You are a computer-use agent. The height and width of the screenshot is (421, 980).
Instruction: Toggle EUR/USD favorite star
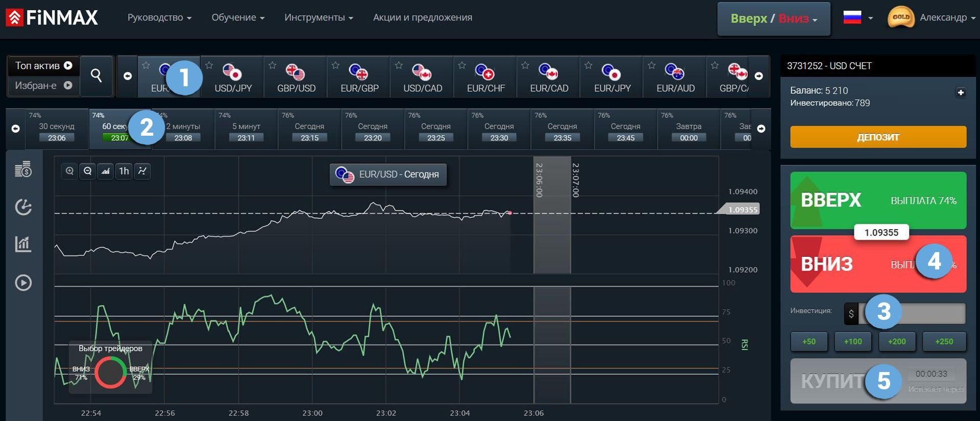[146, 65]
